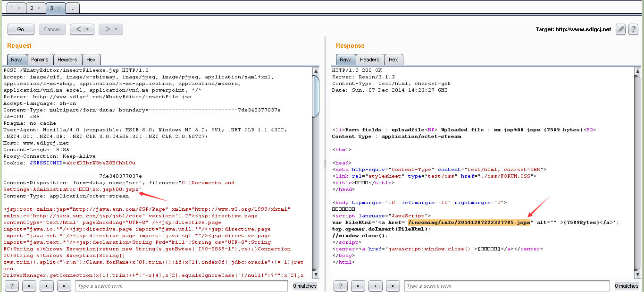Click the Cancel button
This screenshot has width=644, height=292.
point(52,29)
